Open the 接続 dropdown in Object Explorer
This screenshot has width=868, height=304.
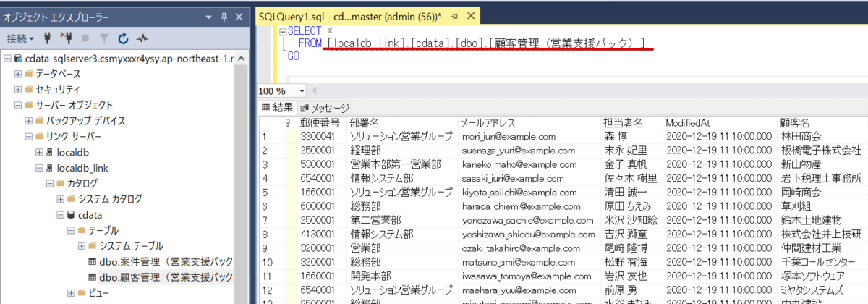coord(20,38)
